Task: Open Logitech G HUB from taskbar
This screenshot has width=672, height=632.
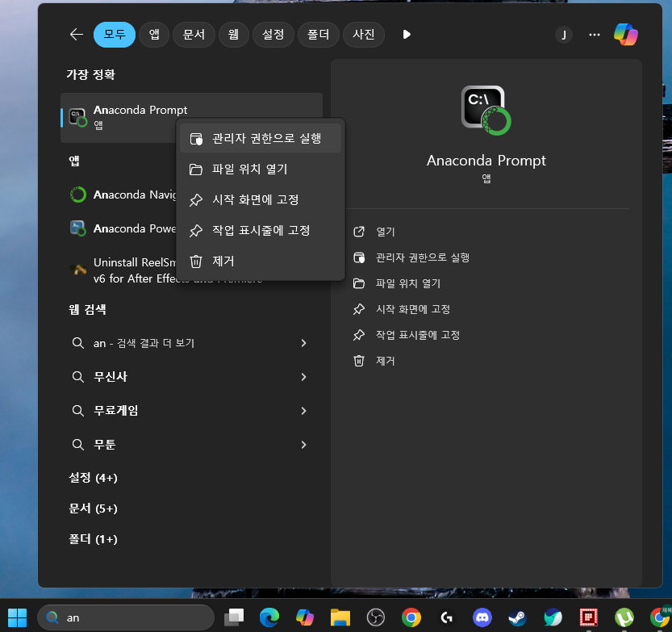Action: pos(447,617)
